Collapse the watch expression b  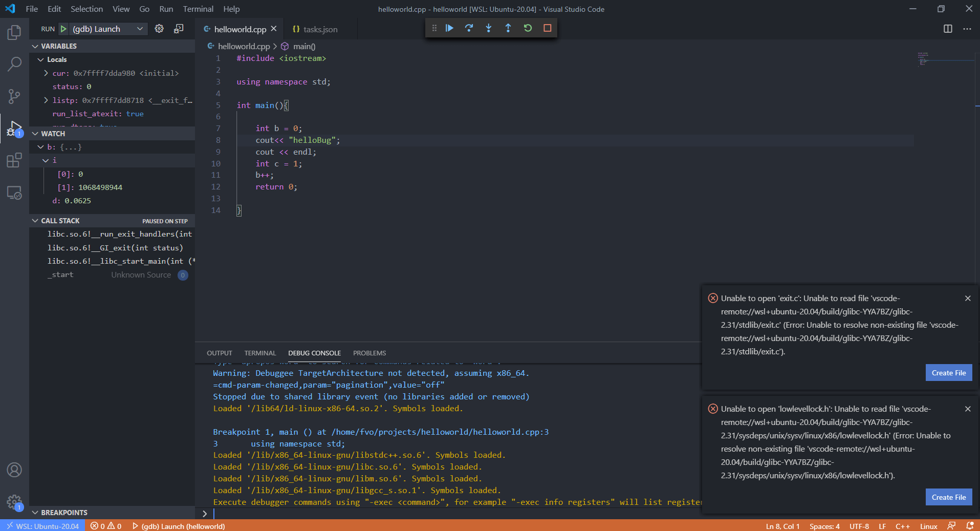(x=41, y=147)
